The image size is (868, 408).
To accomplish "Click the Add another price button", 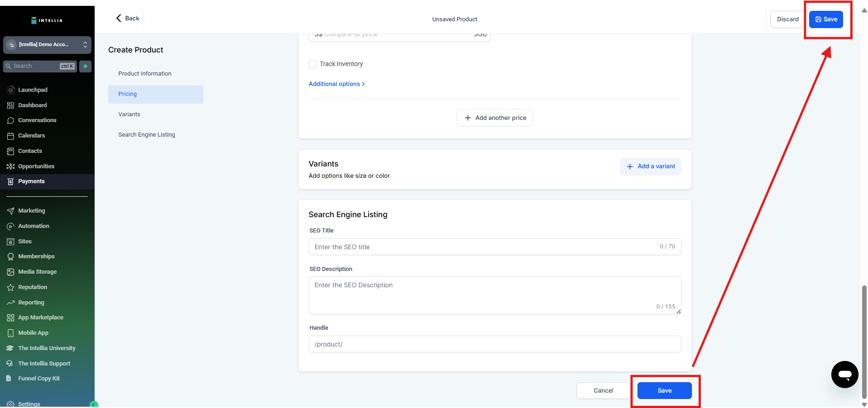I will pos(495,118).
